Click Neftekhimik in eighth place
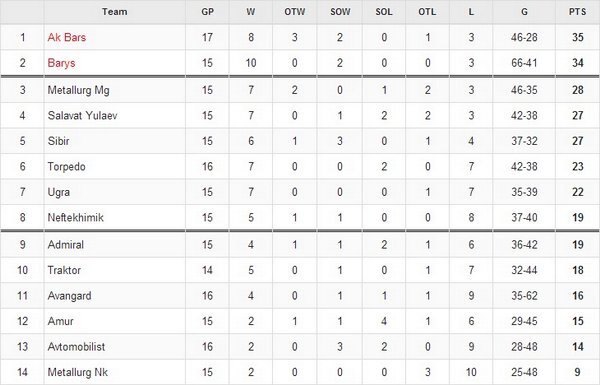The width and height of the screenshot is (600, 385). (76, 217)
